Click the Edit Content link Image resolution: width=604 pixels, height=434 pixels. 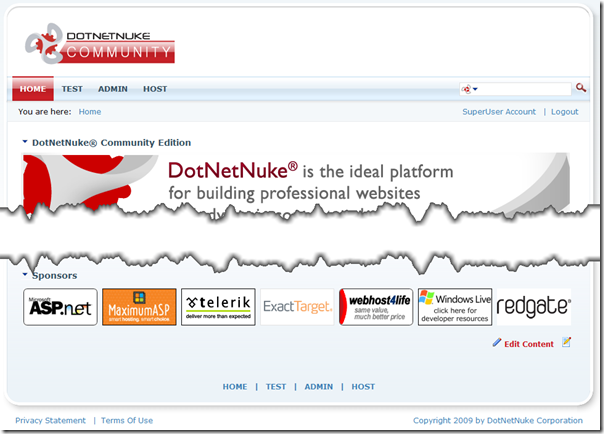[x=529, y=344]
